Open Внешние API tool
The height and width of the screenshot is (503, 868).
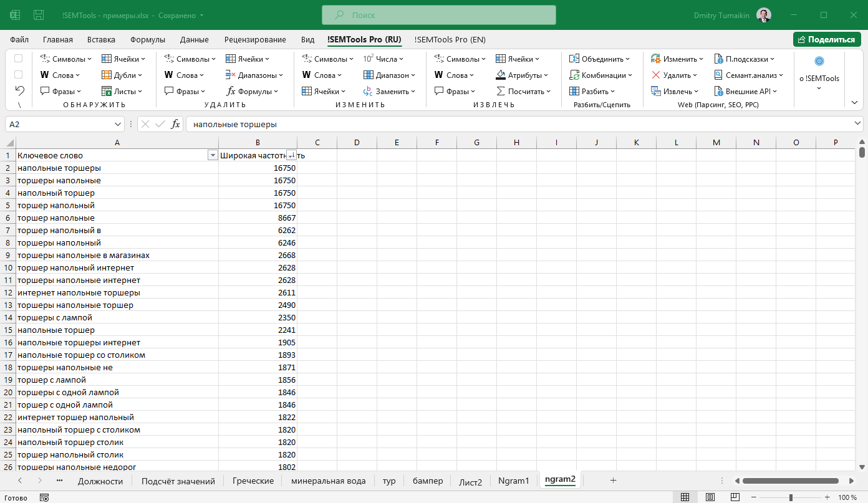745,92
